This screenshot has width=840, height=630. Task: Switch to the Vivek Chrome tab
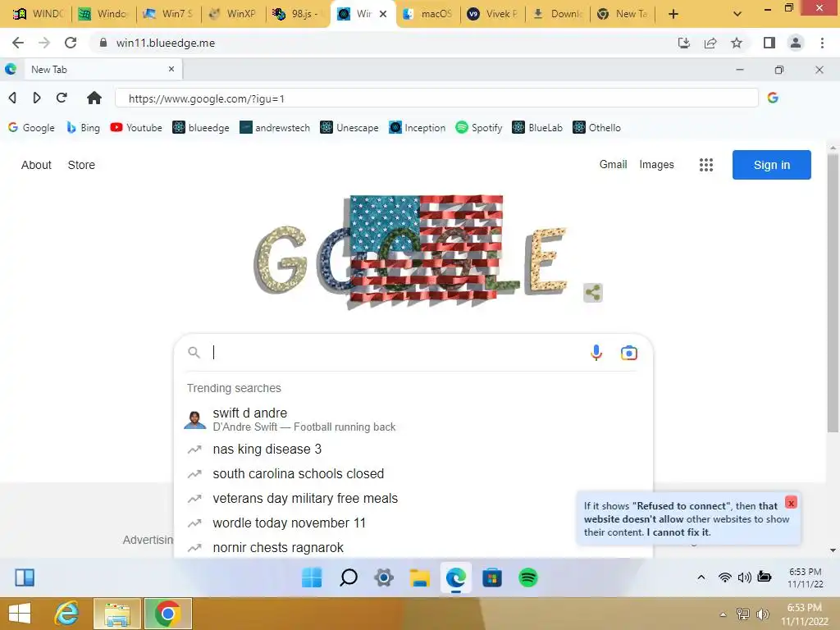pos(493,14)
